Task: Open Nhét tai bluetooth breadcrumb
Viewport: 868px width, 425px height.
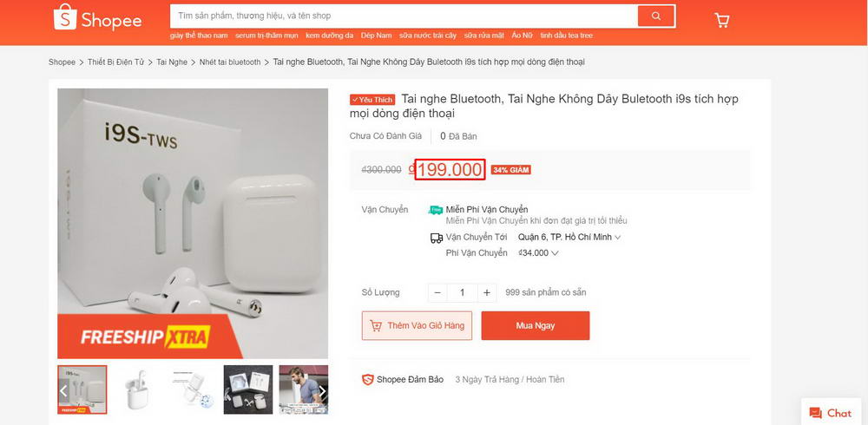Action: pos(230,62)
